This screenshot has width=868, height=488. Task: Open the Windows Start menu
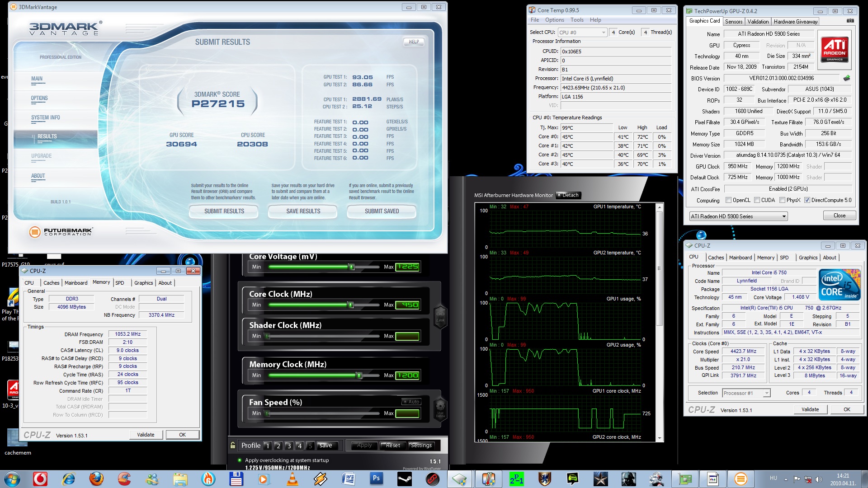point(12,479)
